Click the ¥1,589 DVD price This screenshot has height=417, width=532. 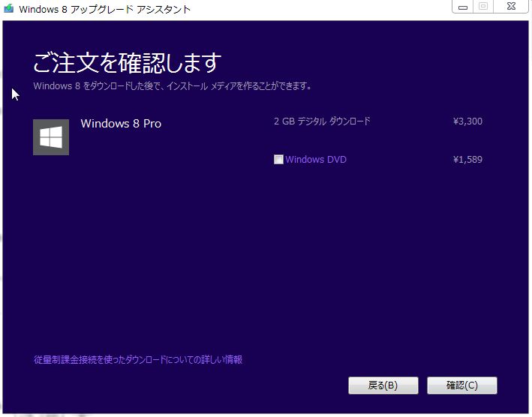467,159
